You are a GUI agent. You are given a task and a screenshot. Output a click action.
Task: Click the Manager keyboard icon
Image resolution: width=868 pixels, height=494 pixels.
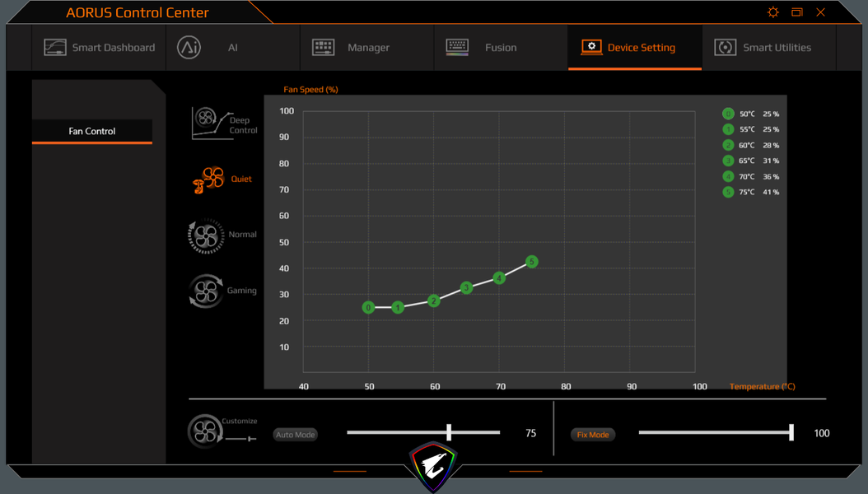tap(324, 48)
